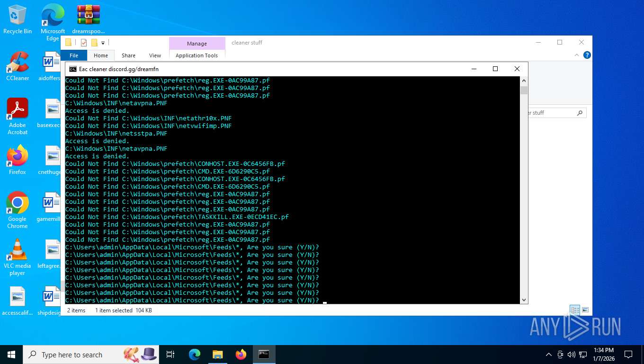Open the VLC media player shortcut
This screenshot has width=644, height=364.
(x=18, y=257)
